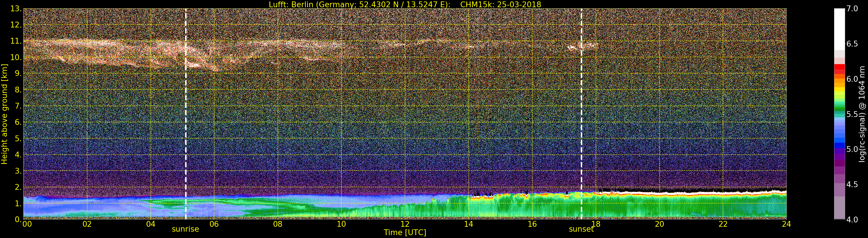Click the plot title naming Lufft Berlin CHM15k

click(405, 4)
